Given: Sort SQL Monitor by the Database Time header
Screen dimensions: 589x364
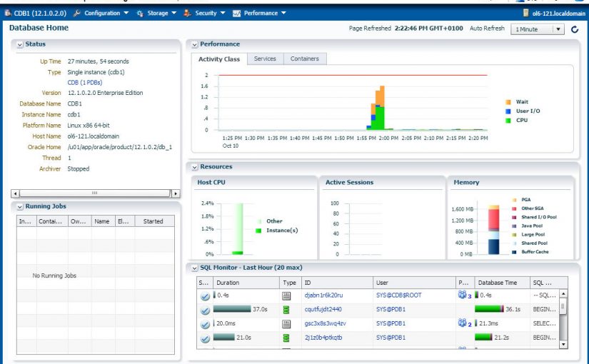Looking at the screenshot, I should point(502,283).
